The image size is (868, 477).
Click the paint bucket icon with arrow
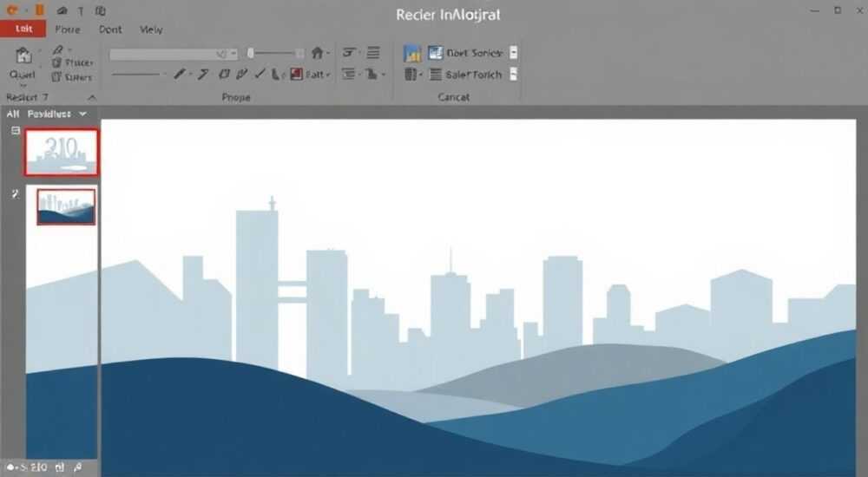click(x=372, y=74)
